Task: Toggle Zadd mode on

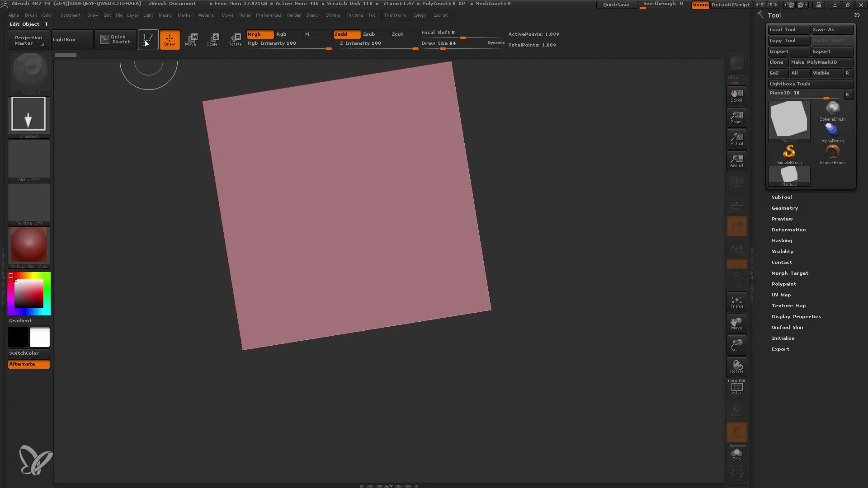Action: [346, 33]
